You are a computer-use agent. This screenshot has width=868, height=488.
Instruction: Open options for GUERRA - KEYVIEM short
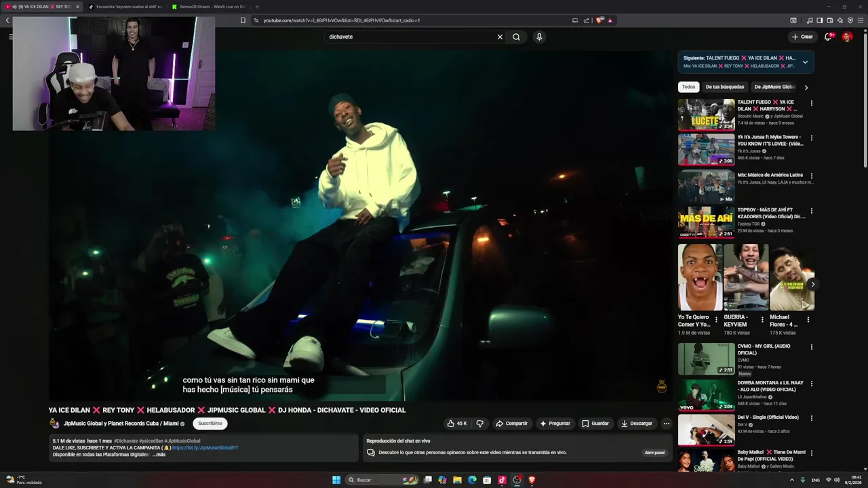coord(762,319)
